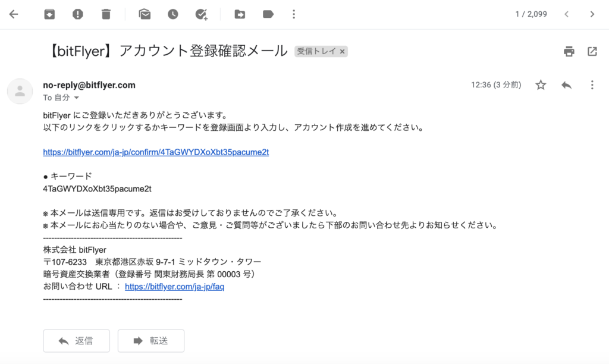Go to the newer email arrow
609x364 pixels.
pos(567,14)
